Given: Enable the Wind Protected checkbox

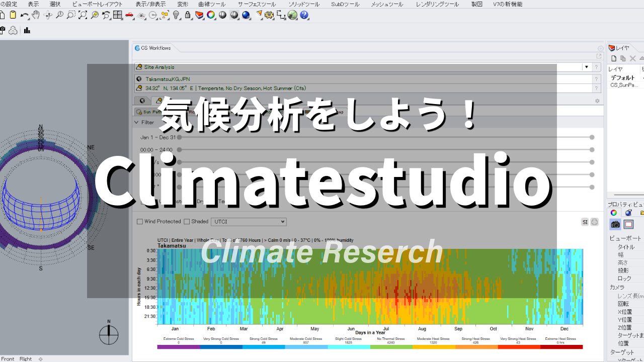Looking at the screenshot, I should point(140,221).
